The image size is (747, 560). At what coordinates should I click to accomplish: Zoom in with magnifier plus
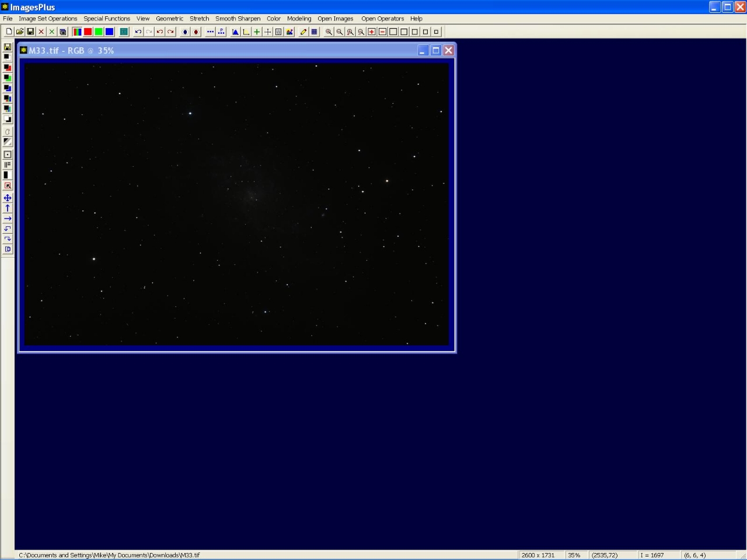pyautogui.click(x=329, y=32)
